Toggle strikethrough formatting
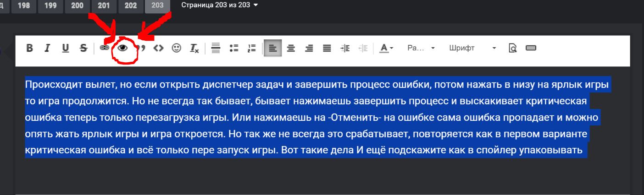Image resolution: width=644 pixels, height=195 pixels. click(x=83, y=48)
